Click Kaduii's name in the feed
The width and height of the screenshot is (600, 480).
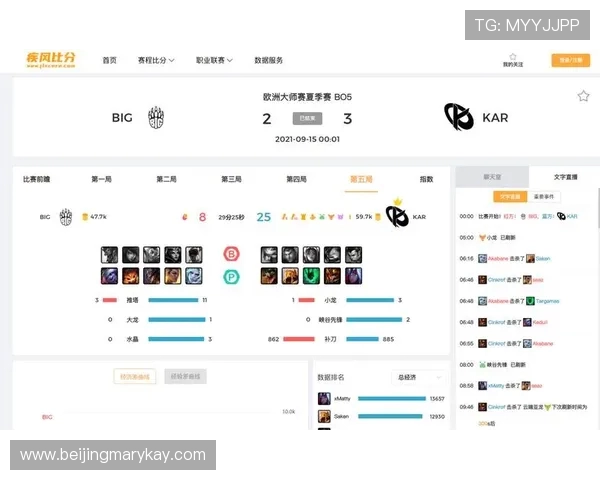(540, 322)
